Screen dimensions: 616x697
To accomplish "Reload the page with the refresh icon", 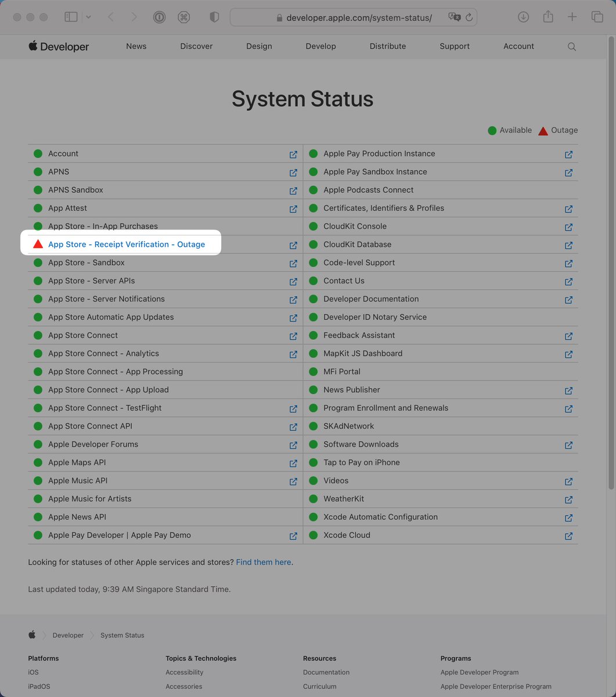I will (x=469, y=17).
